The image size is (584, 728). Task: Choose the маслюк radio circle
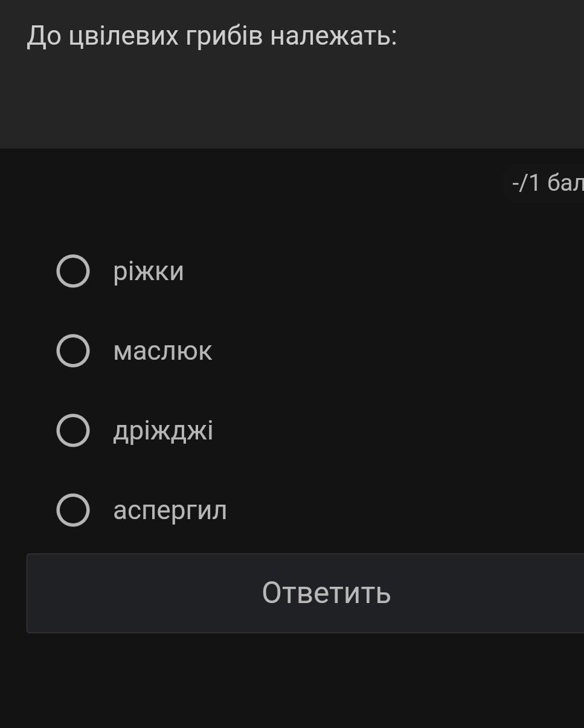tap(73, 351)
